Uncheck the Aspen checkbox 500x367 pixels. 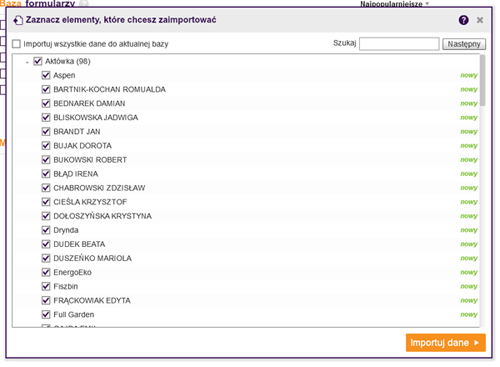tap(46, 75)
